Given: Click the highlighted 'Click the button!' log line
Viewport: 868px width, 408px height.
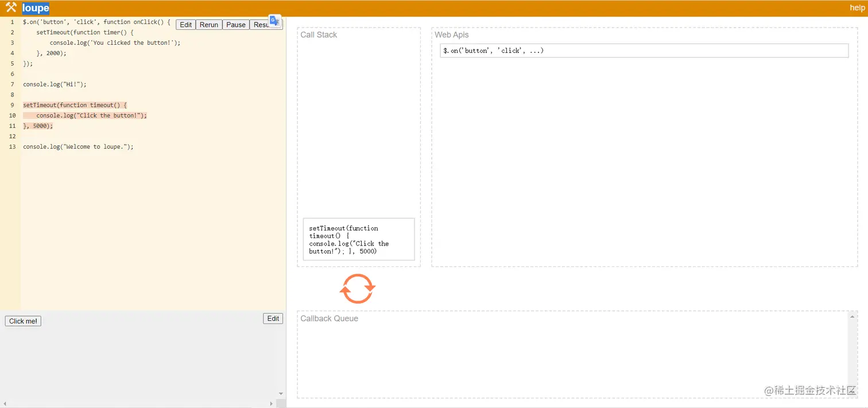Looking at the screenshot, I should [92, 115].
